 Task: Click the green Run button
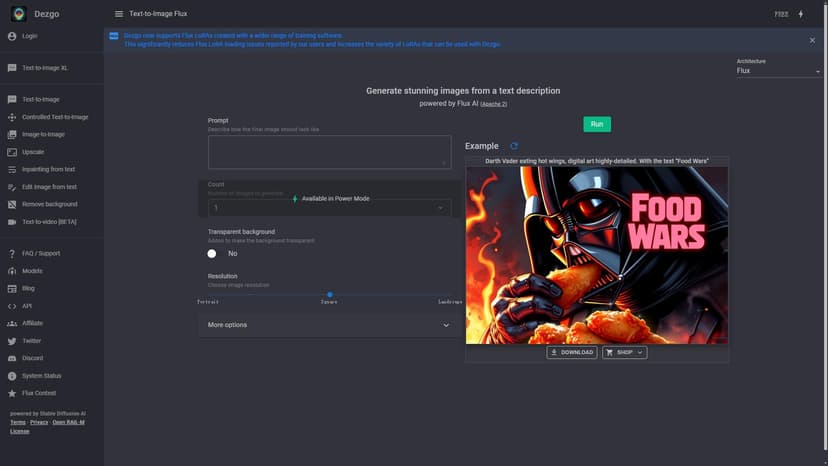(597, 124)
